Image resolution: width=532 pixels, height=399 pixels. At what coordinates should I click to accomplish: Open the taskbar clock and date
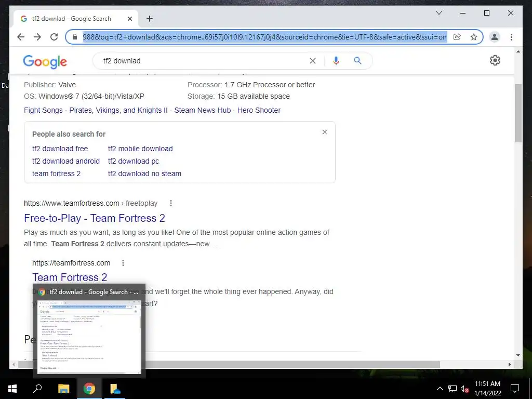(x=487, y=389)
